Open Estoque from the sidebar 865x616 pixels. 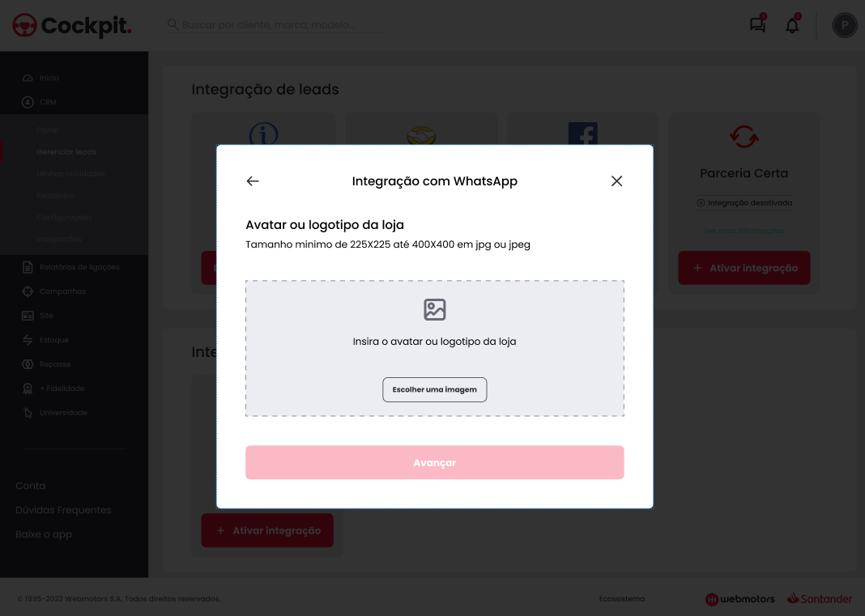point(54,340)
